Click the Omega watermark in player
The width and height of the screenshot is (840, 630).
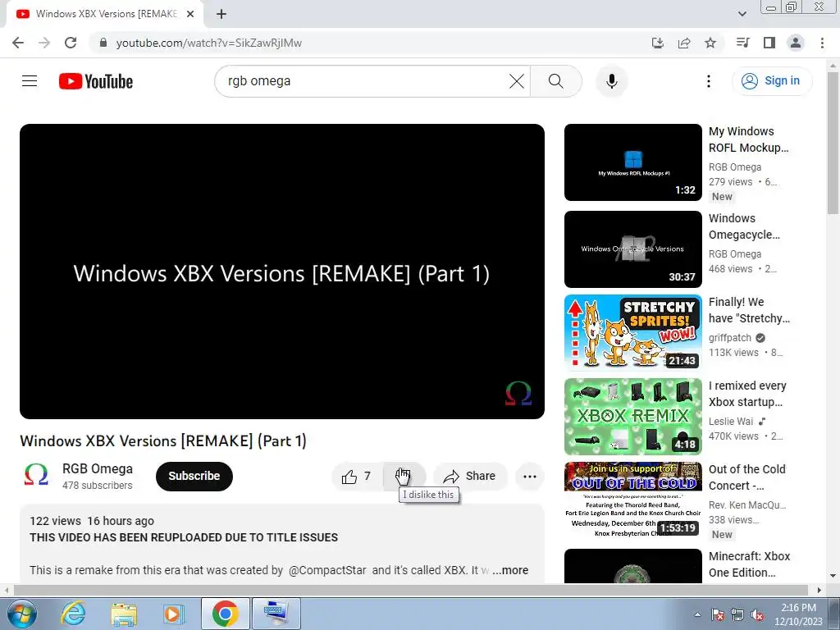point(518,393)
